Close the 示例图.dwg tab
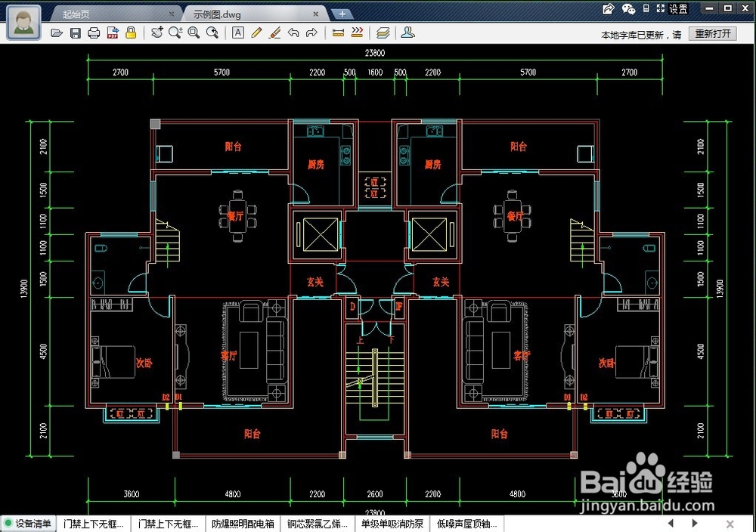Screen dimensions: 756x532 pyautogui.click(x=316, y=14)
